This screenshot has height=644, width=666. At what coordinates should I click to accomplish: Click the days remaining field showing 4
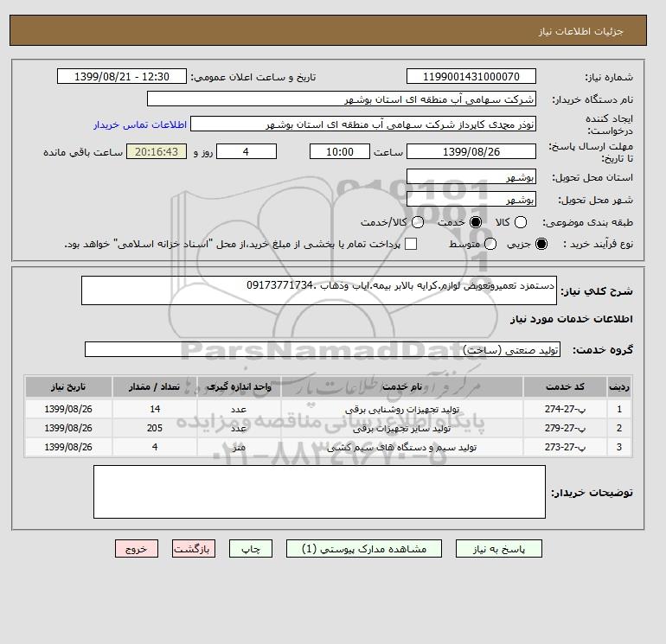(247, 151)
